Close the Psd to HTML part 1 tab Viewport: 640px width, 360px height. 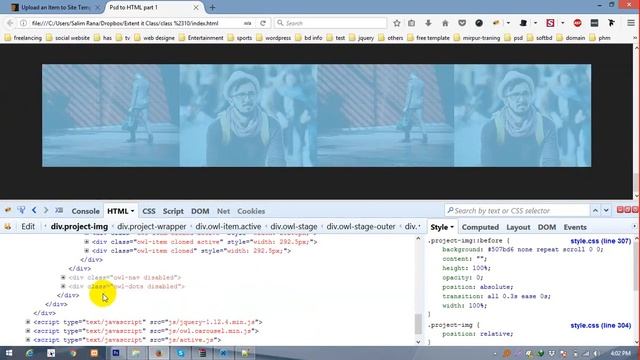coord(196,7)
